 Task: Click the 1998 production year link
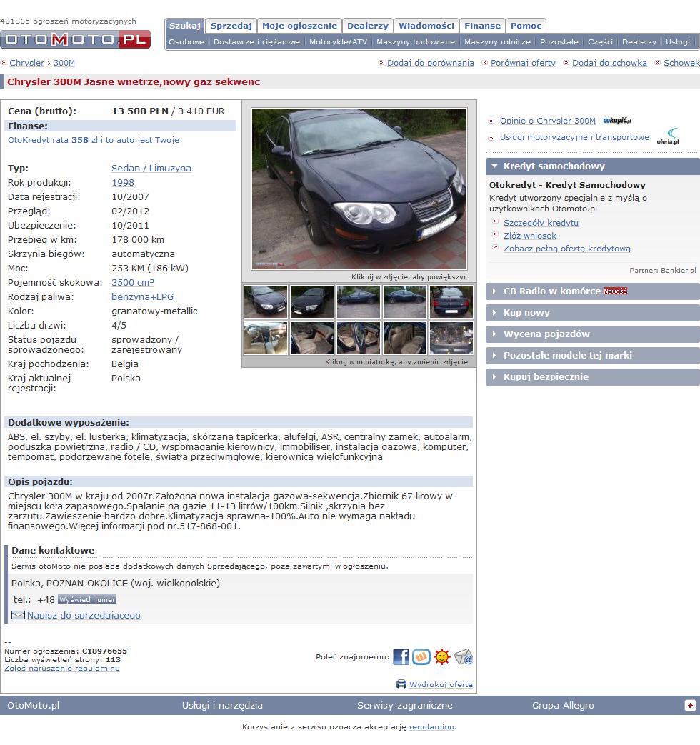click(123, 182)
